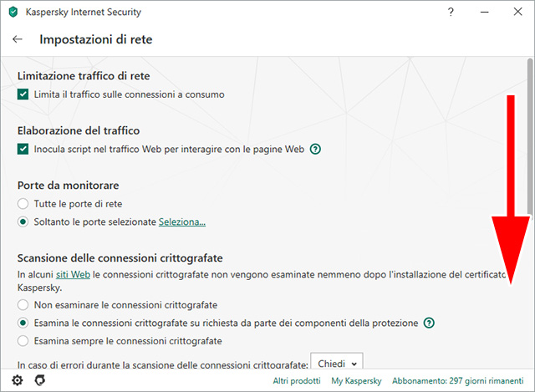Open support icon next to the gear

coord(39,380)
